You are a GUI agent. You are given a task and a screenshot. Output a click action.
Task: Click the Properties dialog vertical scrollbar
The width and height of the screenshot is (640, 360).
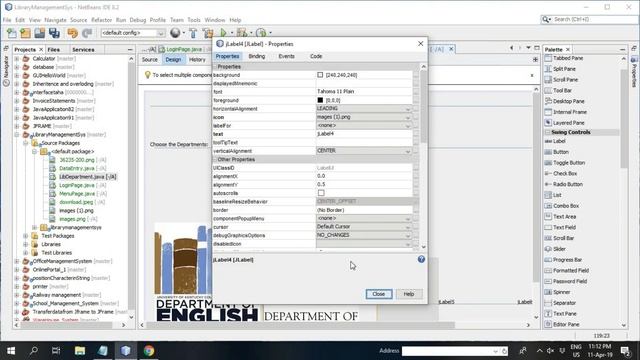pos(423,106)
